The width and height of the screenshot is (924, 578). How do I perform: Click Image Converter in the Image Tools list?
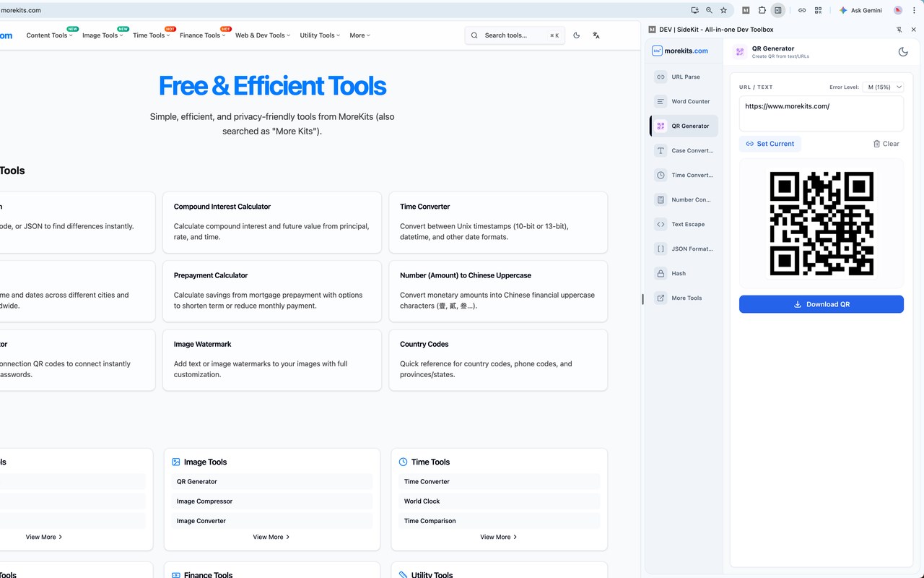272,520
